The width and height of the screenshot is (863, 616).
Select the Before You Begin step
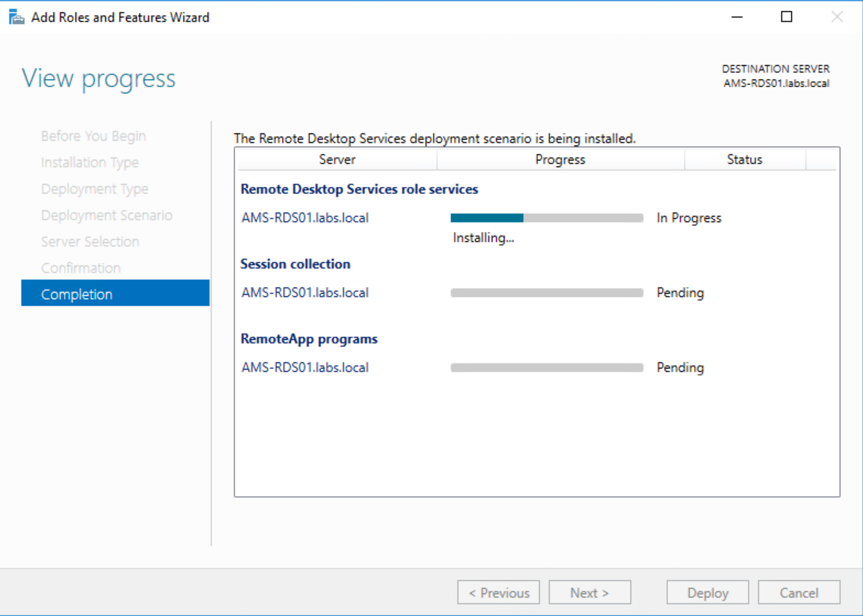click(x=93, y=136)
